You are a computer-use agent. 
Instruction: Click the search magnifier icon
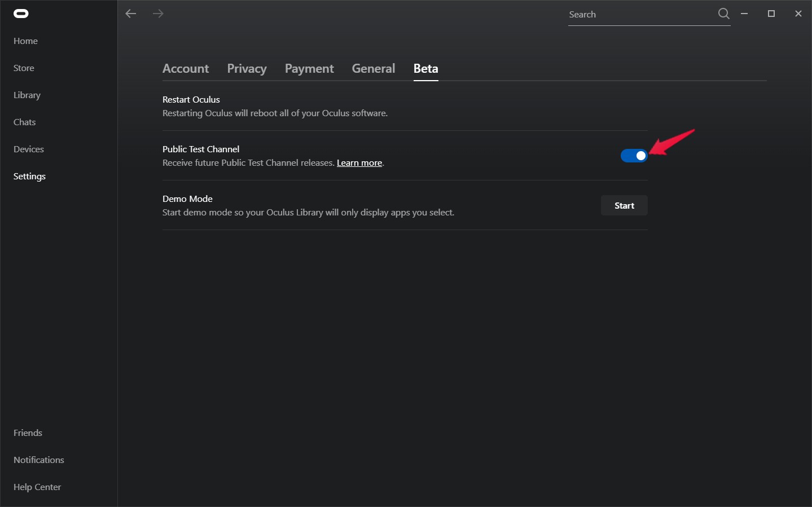pos(723,14)
